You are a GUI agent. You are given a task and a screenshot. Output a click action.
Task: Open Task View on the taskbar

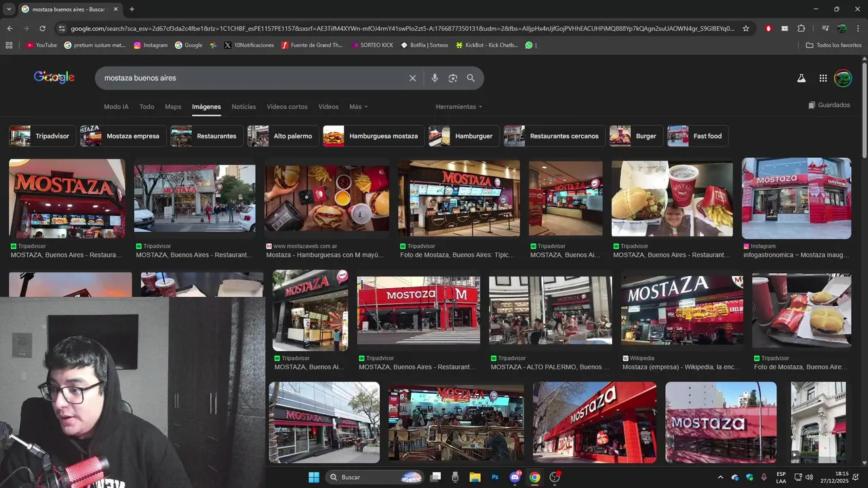pyautogui.click(x=435, y=477)
